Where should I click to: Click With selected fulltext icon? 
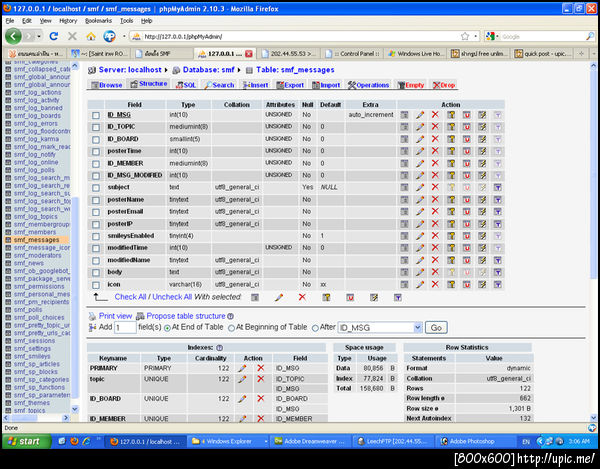point(398,297)
